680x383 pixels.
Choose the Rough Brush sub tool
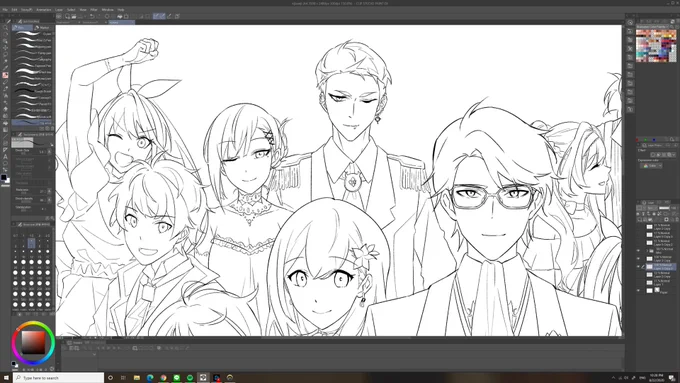tap(33, 92)
